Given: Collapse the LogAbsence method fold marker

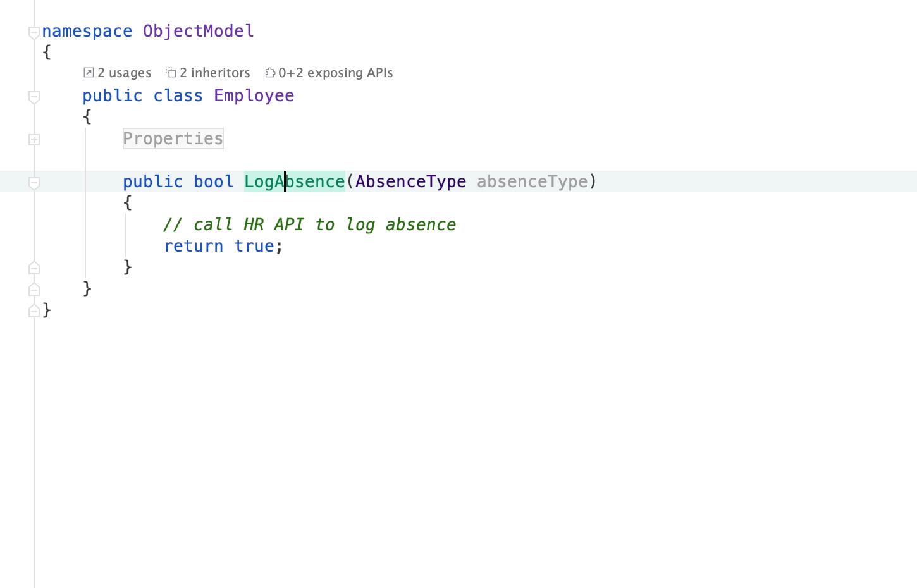Looking at the screenshot, I should tap(34, 183).
